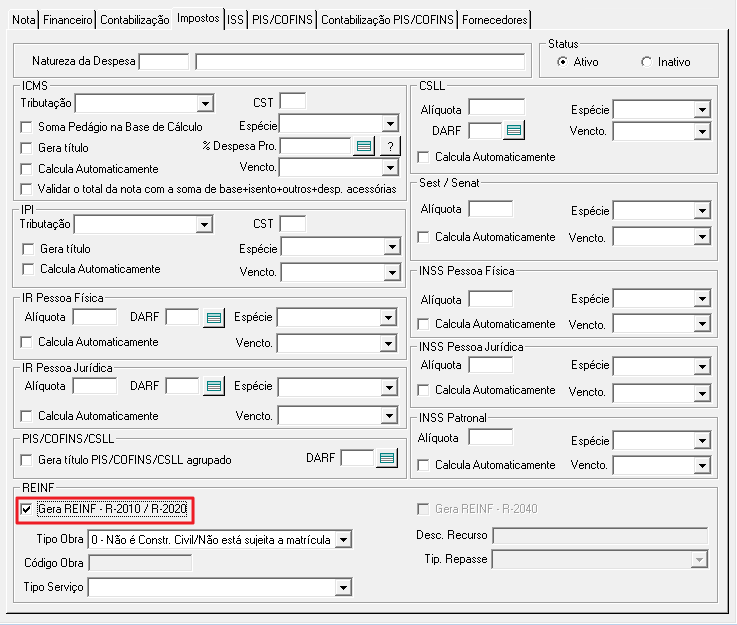Image resolution: width=737 pixels, height=625 pixels.
Task: Click the question mark help button in ICMS
Action: tap(390, 147)
